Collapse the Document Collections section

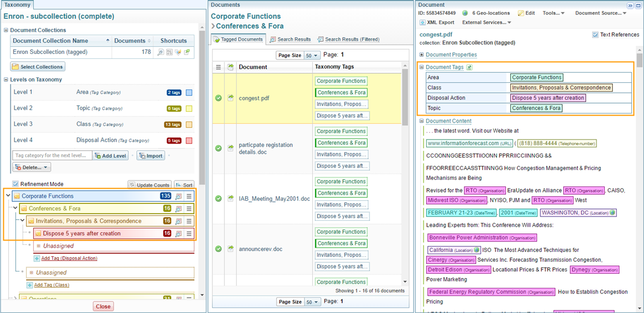coord(6,31)
